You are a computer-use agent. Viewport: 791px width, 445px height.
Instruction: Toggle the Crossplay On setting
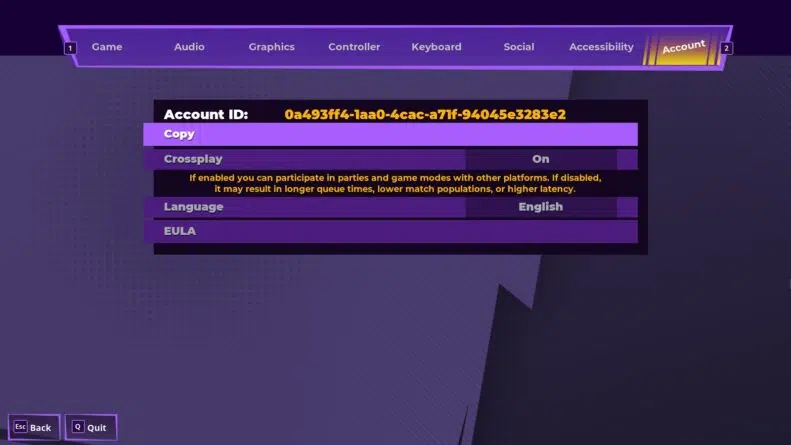[x=541, y=159]
